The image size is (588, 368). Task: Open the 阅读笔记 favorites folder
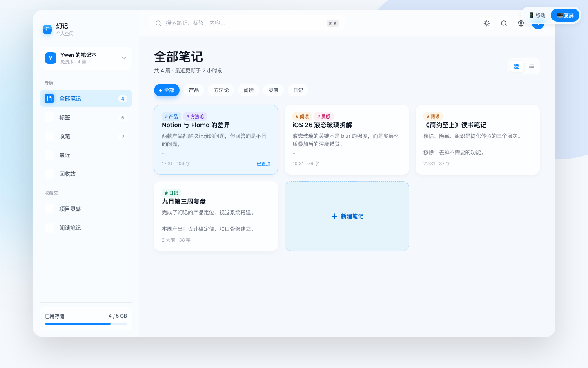click(86, 228)
